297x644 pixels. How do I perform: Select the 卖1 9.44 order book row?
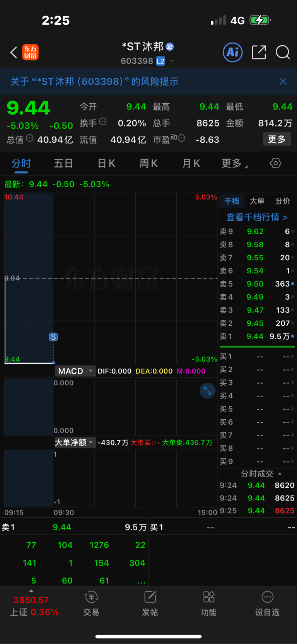tap(257, 337)
